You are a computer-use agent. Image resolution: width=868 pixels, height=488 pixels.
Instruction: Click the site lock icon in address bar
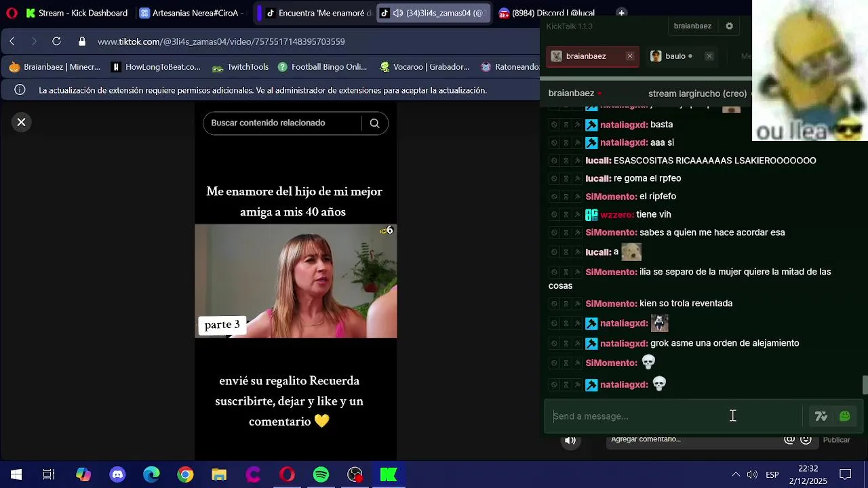click(x=82, y=41)
